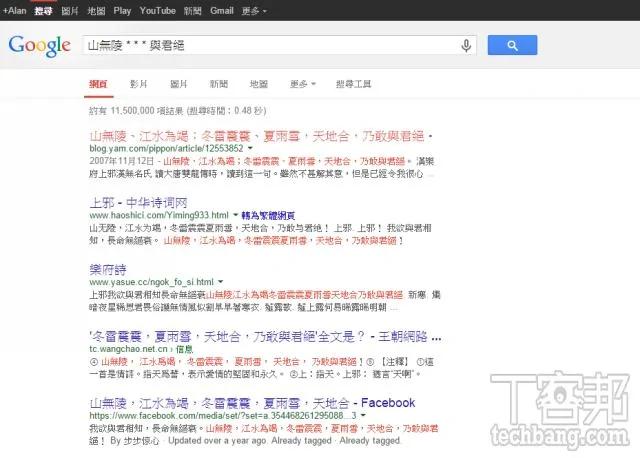Expand dropdown arrow beside facebook.com URL
Viewport: 640px width, 458px height.
[363, 416]
